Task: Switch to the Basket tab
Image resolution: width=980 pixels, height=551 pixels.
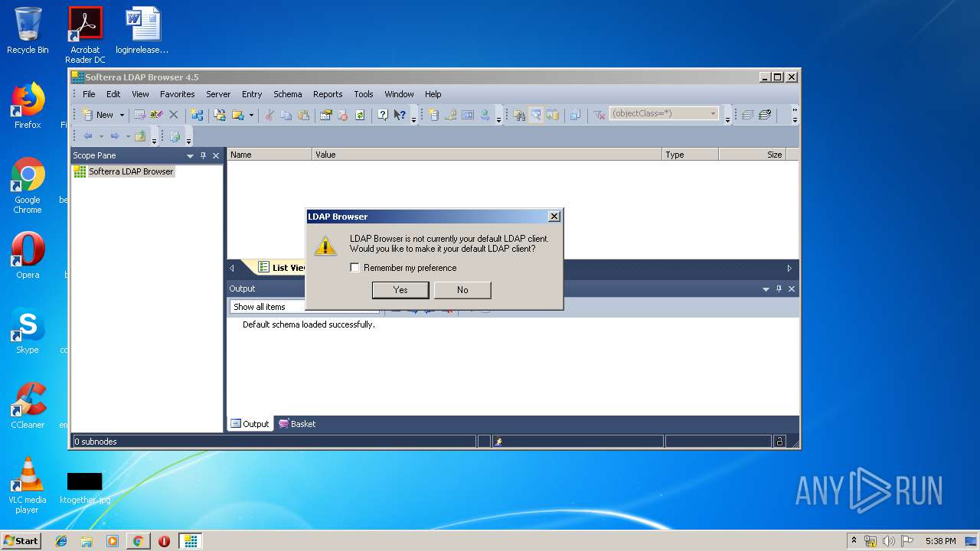Action: click(297, 424)
